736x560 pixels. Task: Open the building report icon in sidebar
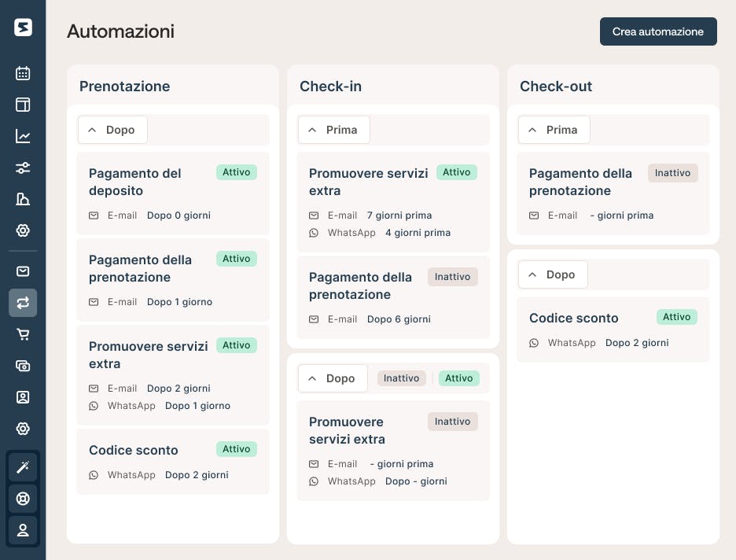pyautogui.click(x=23, y=199)
